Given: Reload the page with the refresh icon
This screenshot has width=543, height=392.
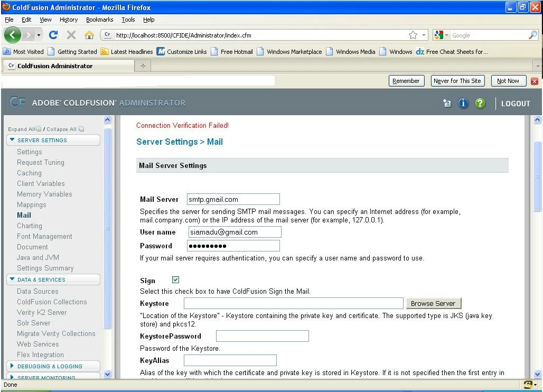Looking at the screenshot, I should pyautogui.click(x=53, y=35).
